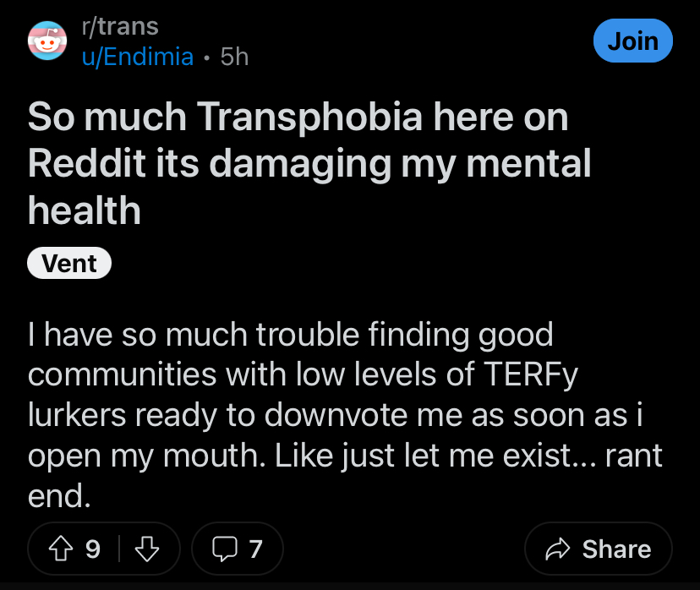Click the body text line ending rant

[345, 456]
